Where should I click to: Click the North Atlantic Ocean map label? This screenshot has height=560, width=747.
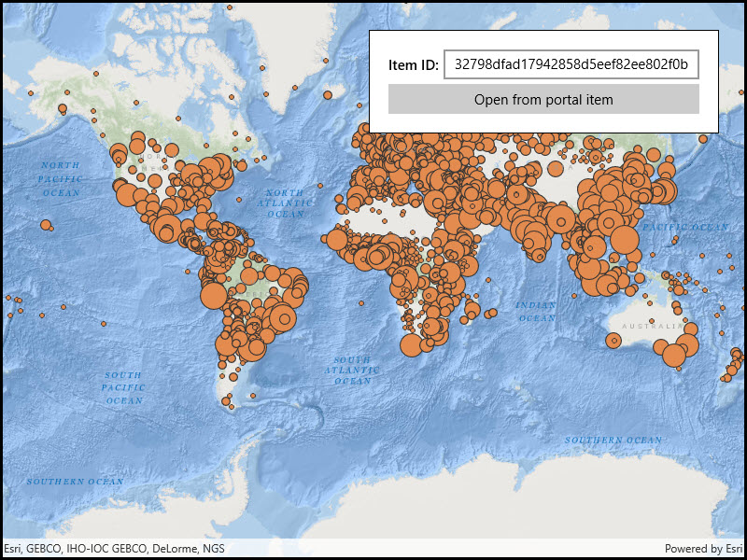coord(285,203)
